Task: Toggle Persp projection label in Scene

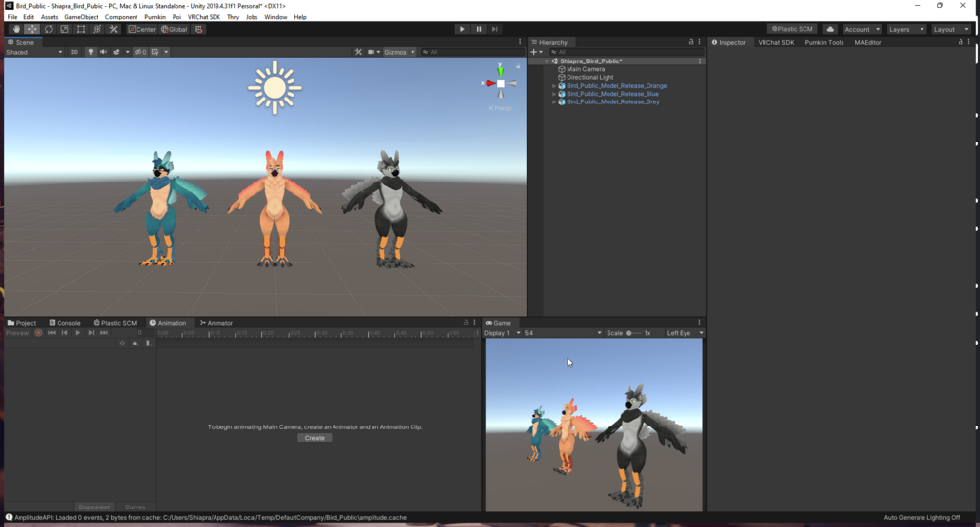Action: pyautogui.click(x=500, y=108)
